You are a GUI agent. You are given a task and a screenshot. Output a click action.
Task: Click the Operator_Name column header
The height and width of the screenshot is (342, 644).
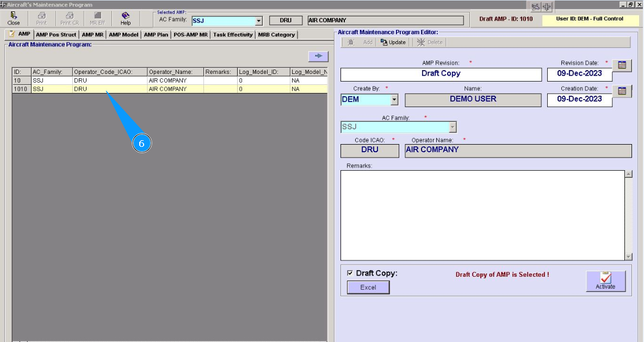click(175, 72)
